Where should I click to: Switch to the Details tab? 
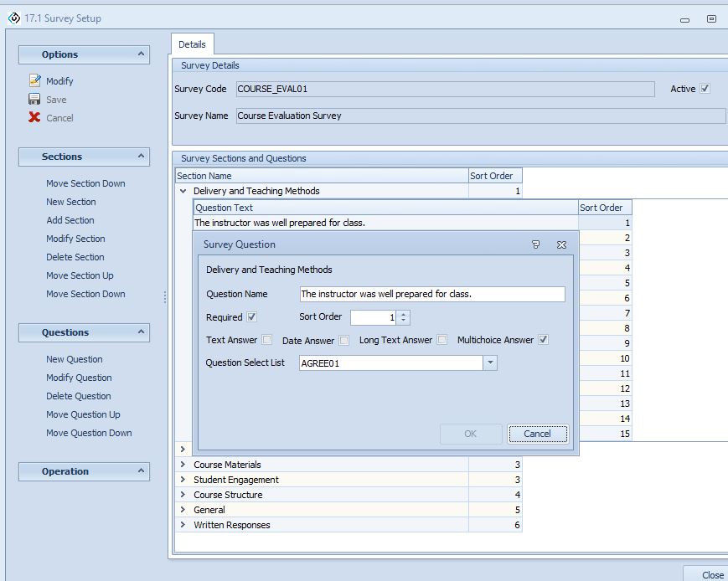coord(192,44)
